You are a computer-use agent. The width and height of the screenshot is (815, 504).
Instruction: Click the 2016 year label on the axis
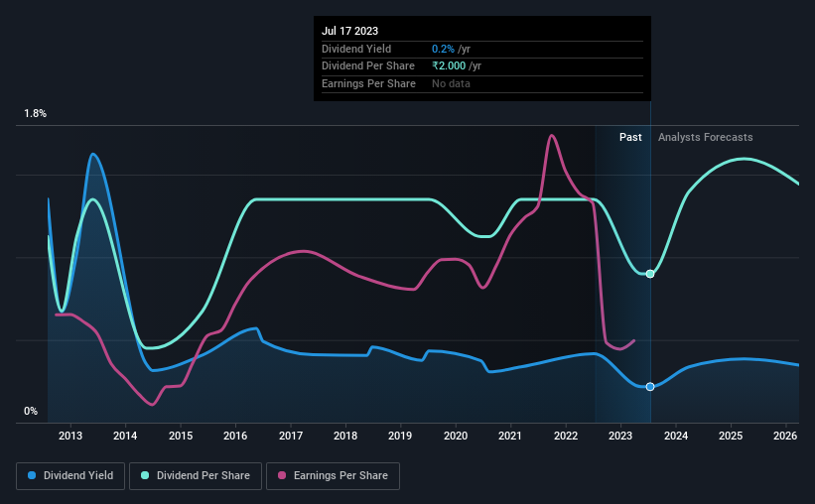pos(235,436)
